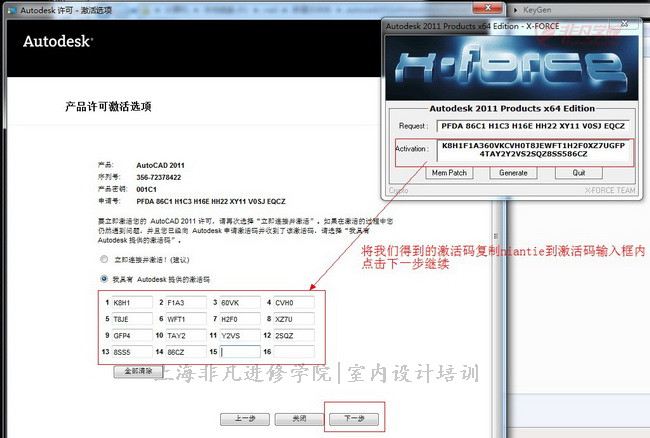Viewport: 650px width, 438px height.
Task: Click activation code field 12 containing 2SQZ
Action: pos(293,335)
